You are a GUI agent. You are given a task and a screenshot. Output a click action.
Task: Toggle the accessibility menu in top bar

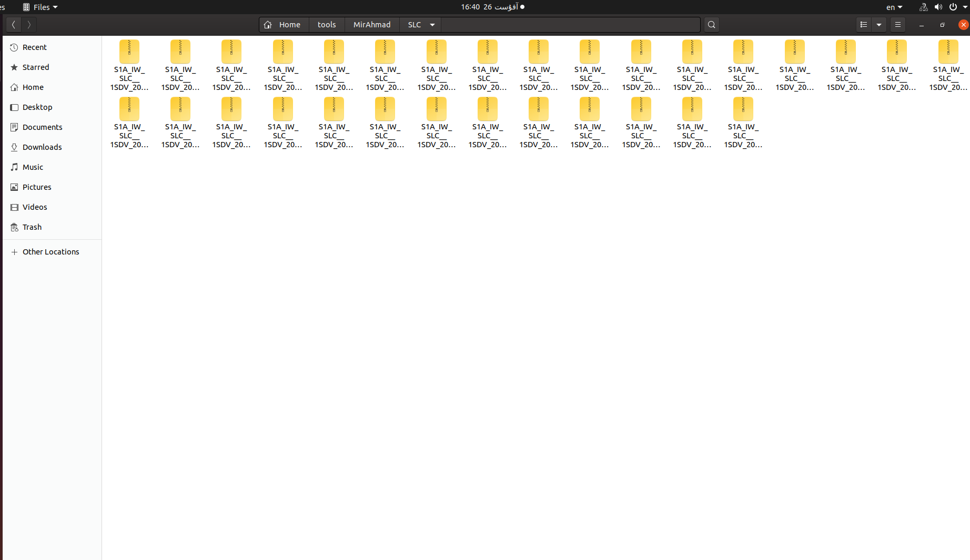coord(923,7)
